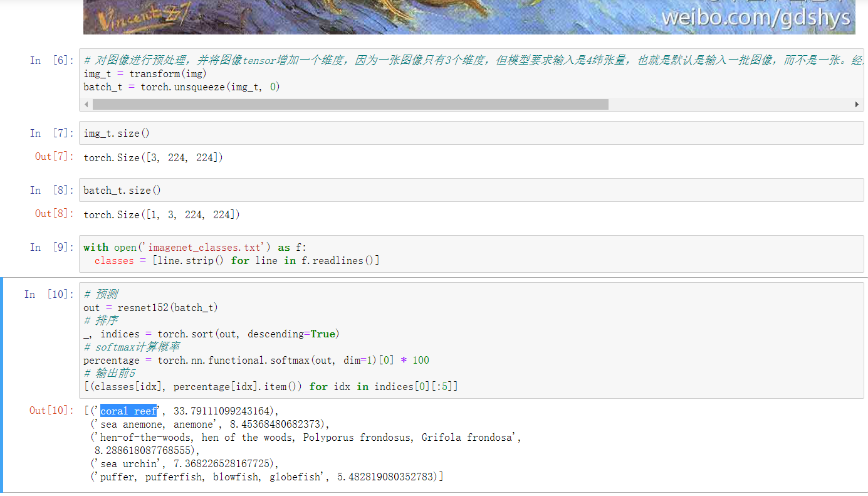The height and width of the screenshot is (496, 868).
Task: Click the value 33.79111099243164
Action: (x=221, y=411)
